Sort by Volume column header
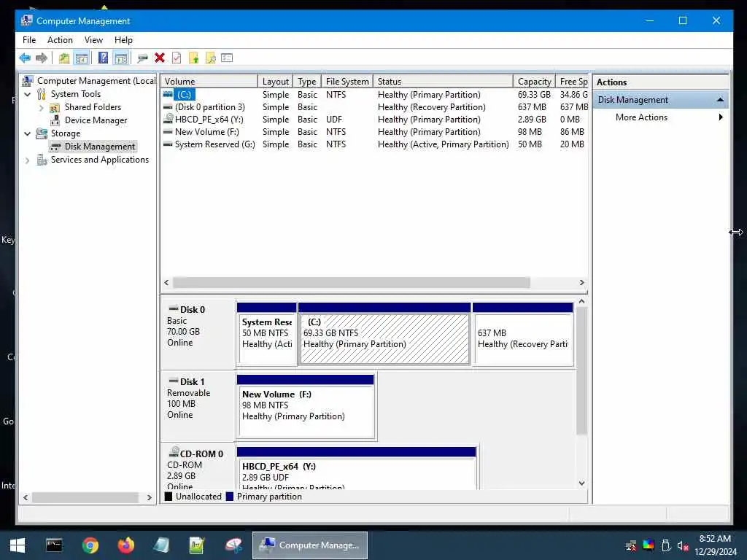 [209, 82]
